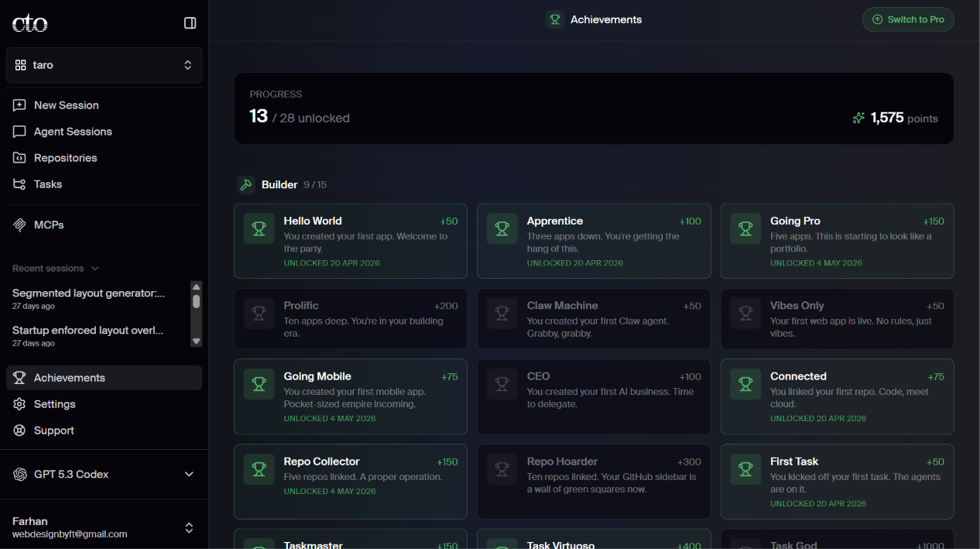Open the MCPs page

point(104,225)
